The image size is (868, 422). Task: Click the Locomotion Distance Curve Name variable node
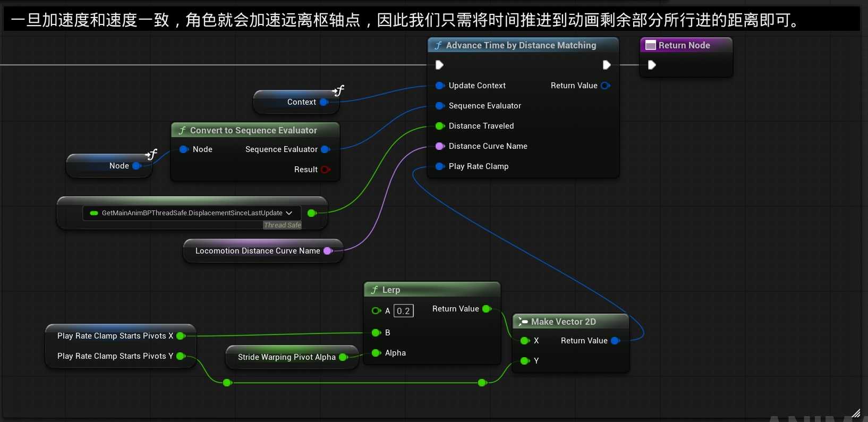coord(258,251)
